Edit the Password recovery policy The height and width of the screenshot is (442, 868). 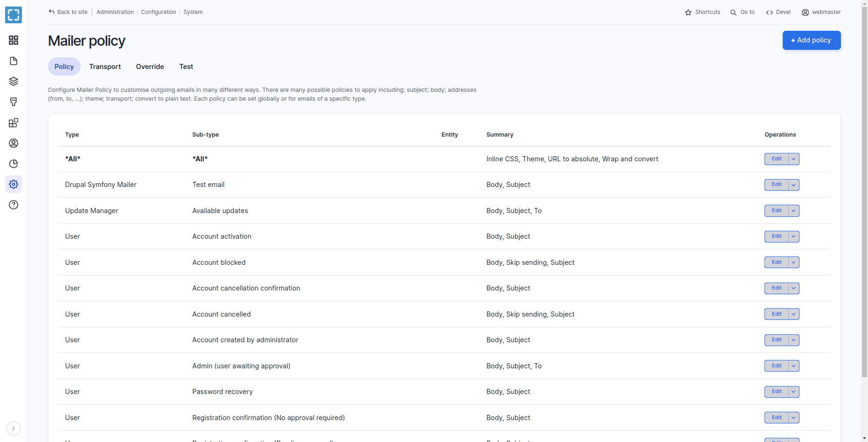pos(776,392)
